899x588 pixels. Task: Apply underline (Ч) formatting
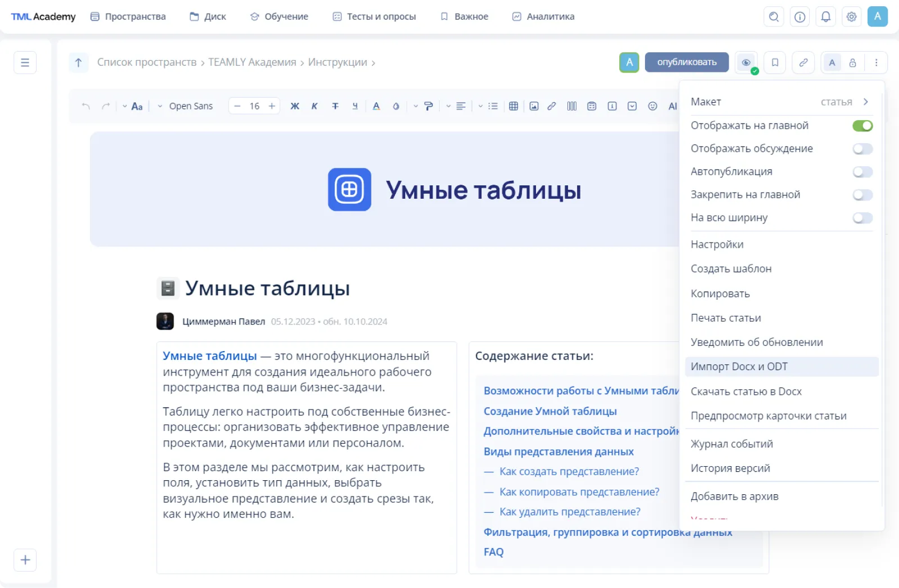coord(355,106)
